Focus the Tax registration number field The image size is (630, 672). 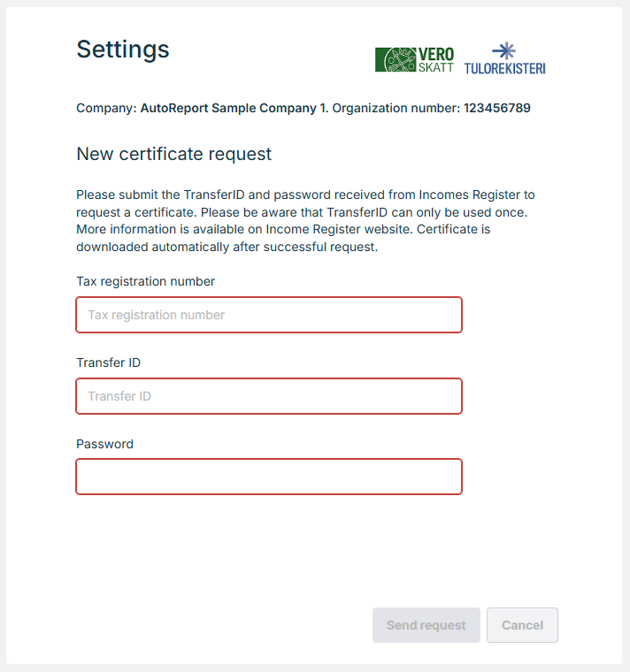click(x=269, y=315)
